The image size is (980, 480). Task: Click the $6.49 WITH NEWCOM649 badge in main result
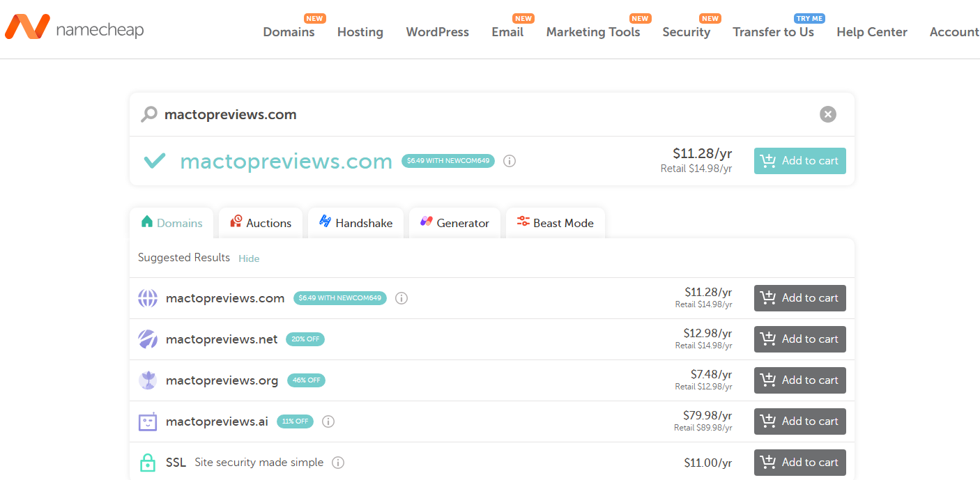pyautogui.click(x=448, y=161)
